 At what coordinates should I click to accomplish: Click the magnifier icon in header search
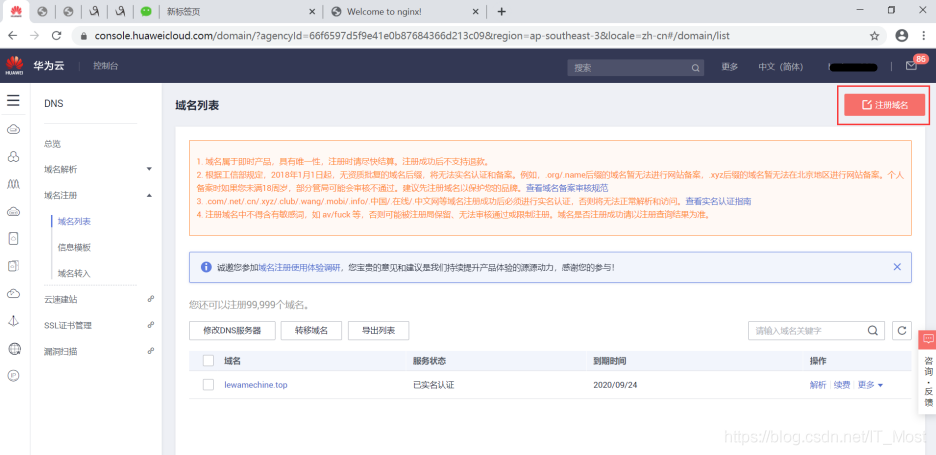[x=695, y=67]
